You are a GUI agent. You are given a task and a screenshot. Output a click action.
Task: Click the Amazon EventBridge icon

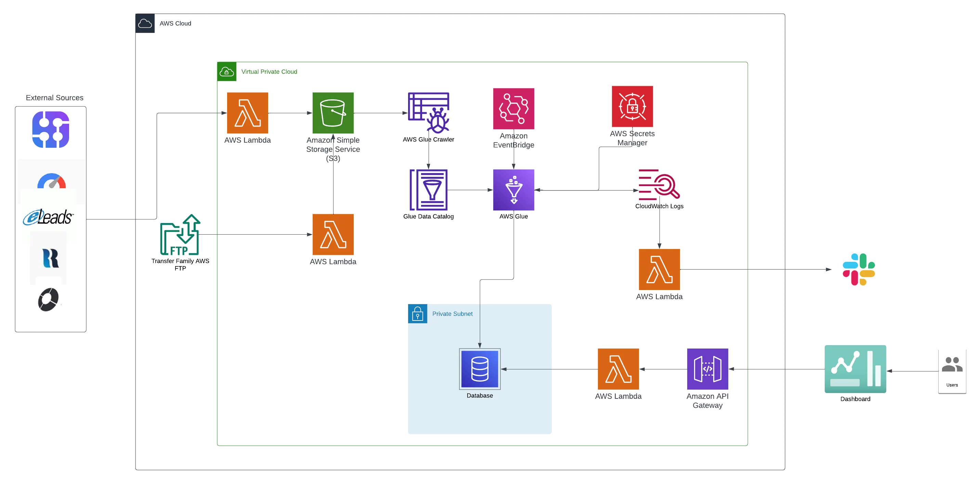click(513, 109)
